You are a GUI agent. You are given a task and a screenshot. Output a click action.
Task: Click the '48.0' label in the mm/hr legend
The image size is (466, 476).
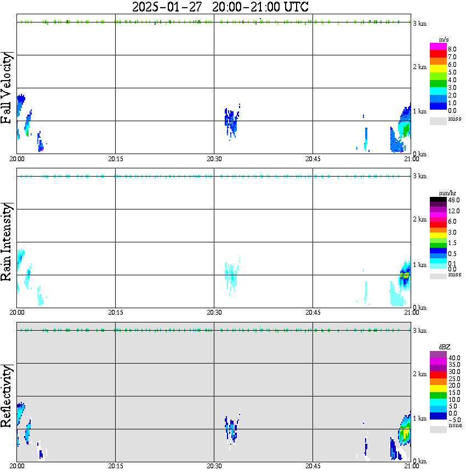454,200
